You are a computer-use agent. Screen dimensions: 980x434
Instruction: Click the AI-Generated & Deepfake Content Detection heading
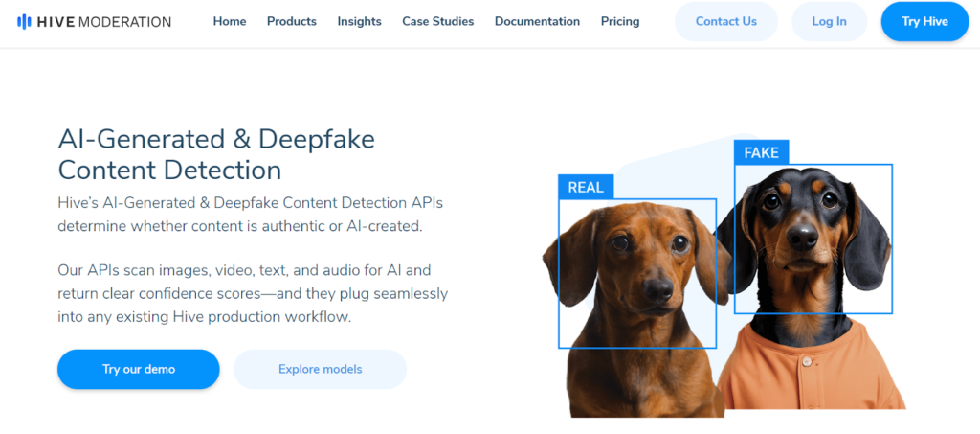[x=216, y=154]
